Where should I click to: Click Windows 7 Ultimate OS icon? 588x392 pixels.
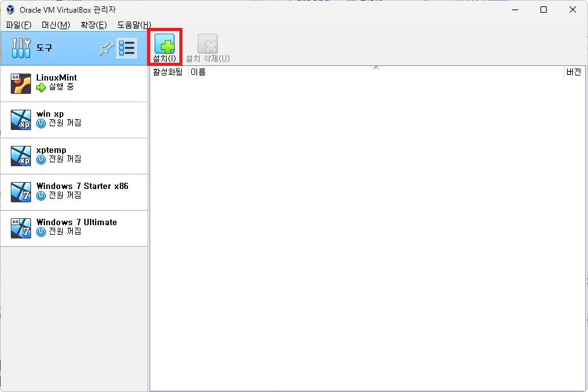21,228
